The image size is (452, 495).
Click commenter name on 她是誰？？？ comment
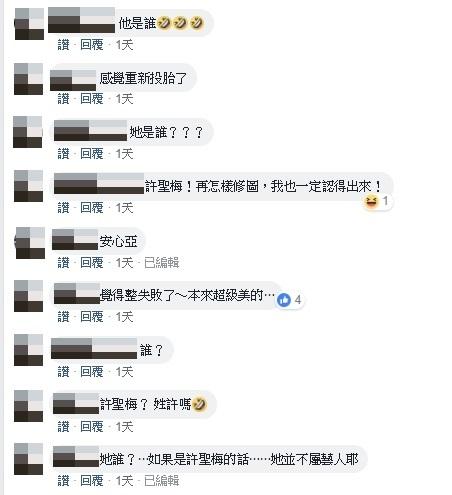(x=91, y=131)
